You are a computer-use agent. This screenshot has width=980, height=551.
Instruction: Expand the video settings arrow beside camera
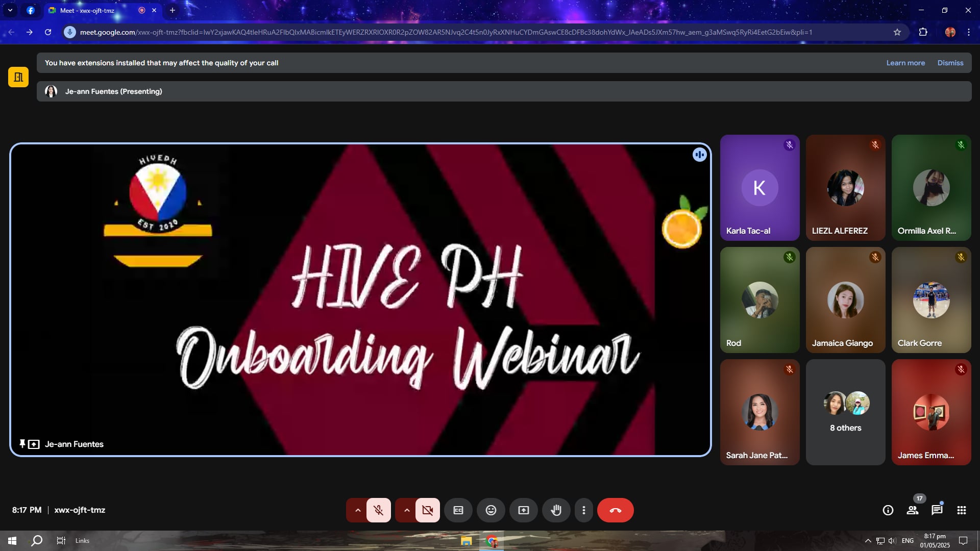point(407,510)
